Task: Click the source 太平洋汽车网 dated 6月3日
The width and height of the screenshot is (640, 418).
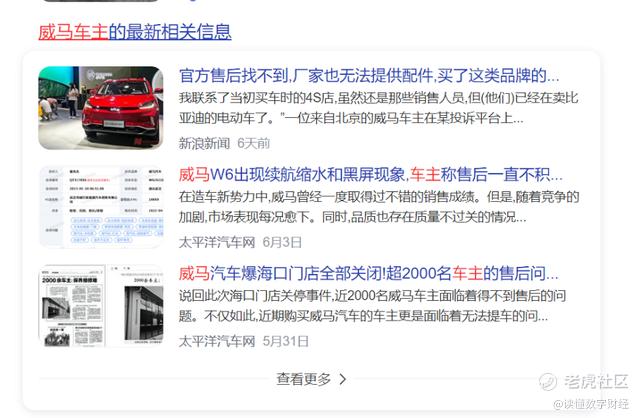Action: click(x=217, y=242)
